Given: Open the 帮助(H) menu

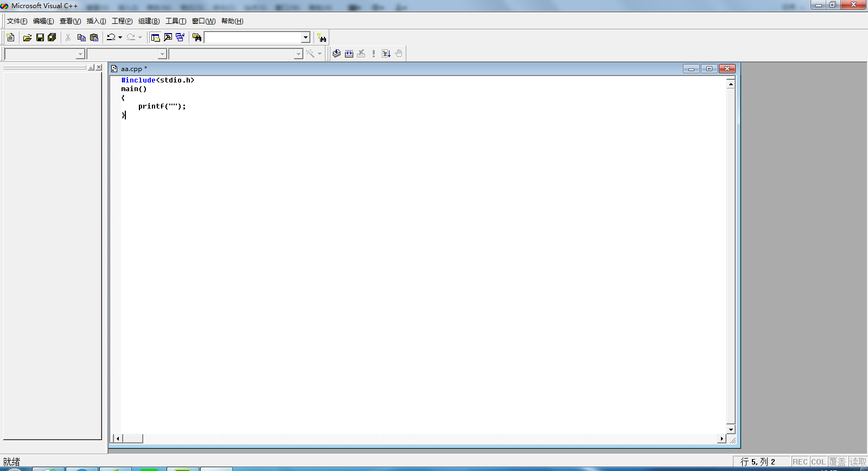Looking at the screenshot, I should pos(232,21).
